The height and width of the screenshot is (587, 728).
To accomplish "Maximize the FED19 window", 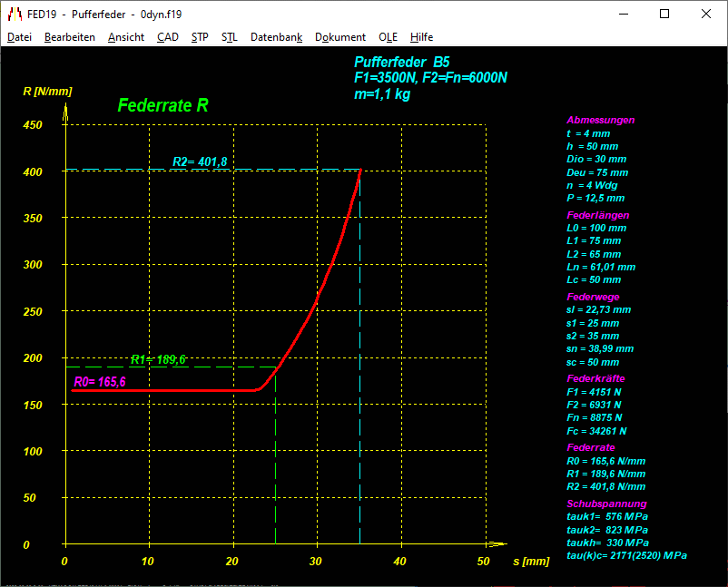I will [664, 15].
